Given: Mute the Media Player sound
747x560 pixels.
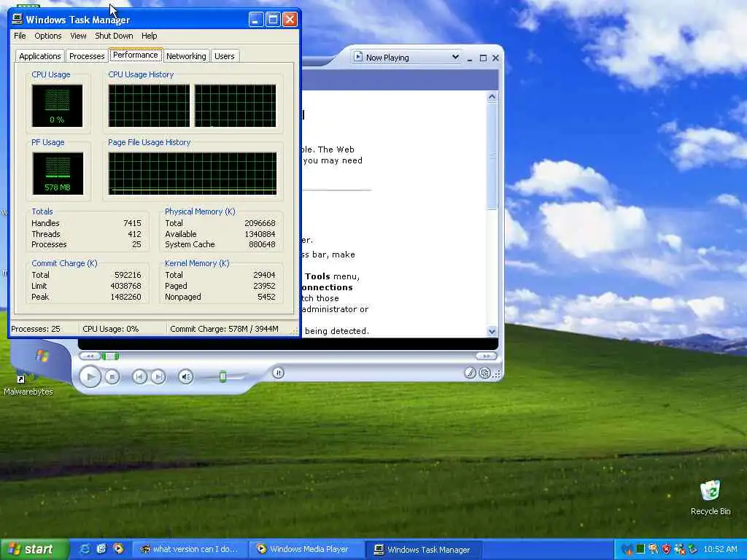Looking at the screenshot, I should point(186,377).
